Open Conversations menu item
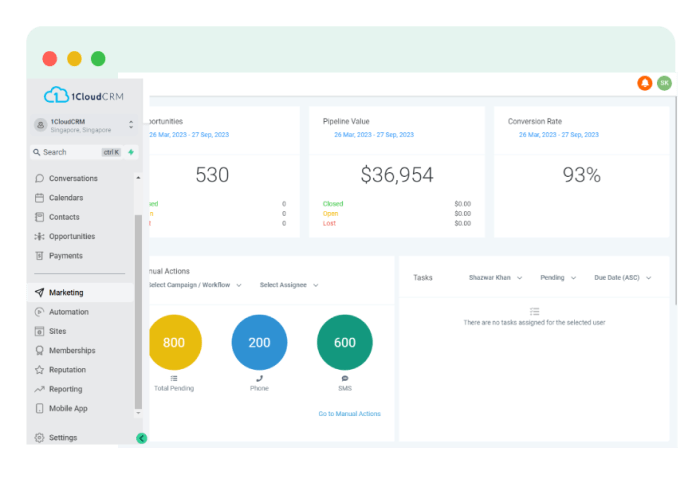Screen dimensions: 700x479 click(80, 178)
